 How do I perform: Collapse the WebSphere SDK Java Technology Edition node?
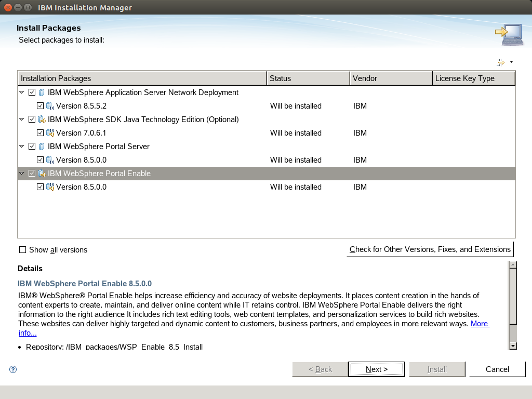(x=22, y=119)
